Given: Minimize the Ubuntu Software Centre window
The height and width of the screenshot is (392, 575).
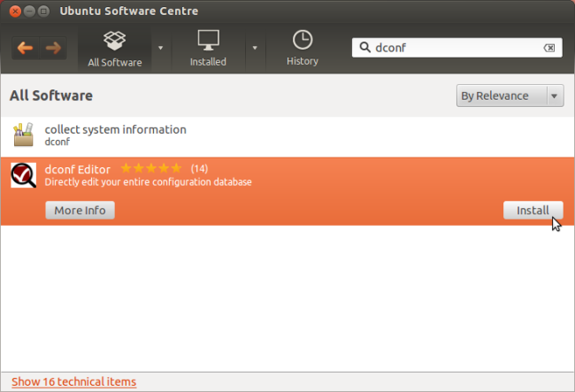Looking at the screenshot, I should click(x=29, y=12).
